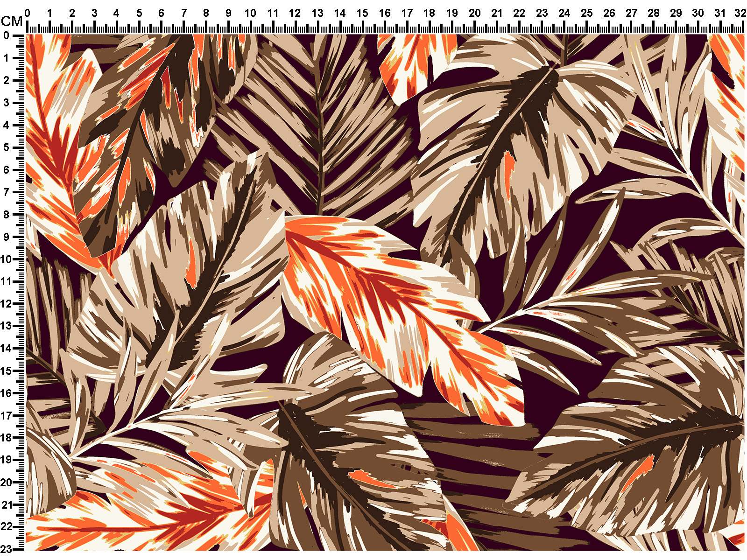This screenshot has height=560, width=747.
Task: Click the 20 mark on the top ruler
Action: (x=475, y=13)
